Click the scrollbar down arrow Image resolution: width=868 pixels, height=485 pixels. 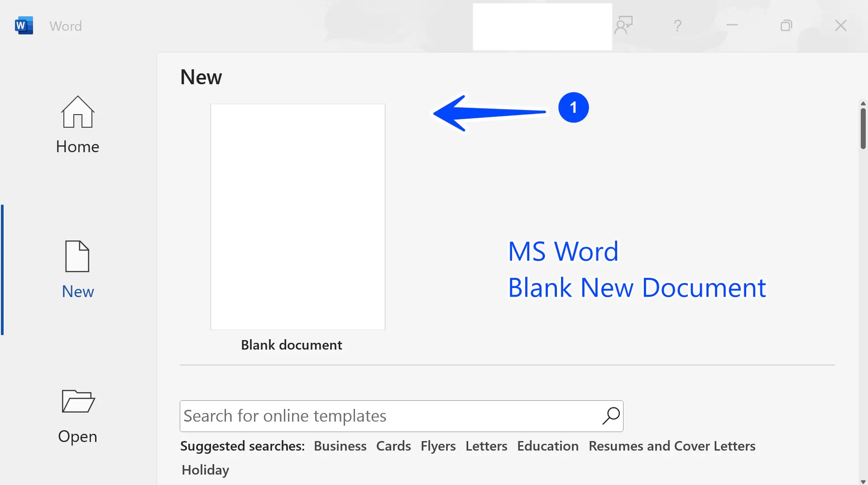[x=863, y=481]
